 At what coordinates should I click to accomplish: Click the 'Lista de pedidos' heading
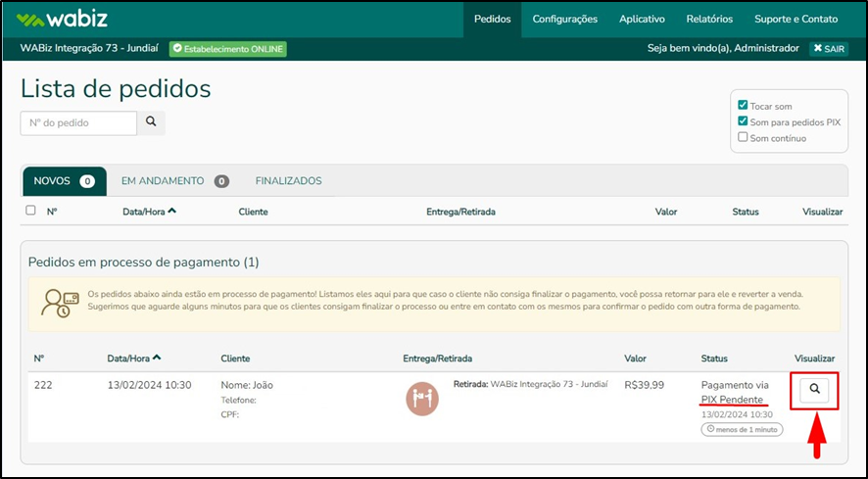point(116,88)
